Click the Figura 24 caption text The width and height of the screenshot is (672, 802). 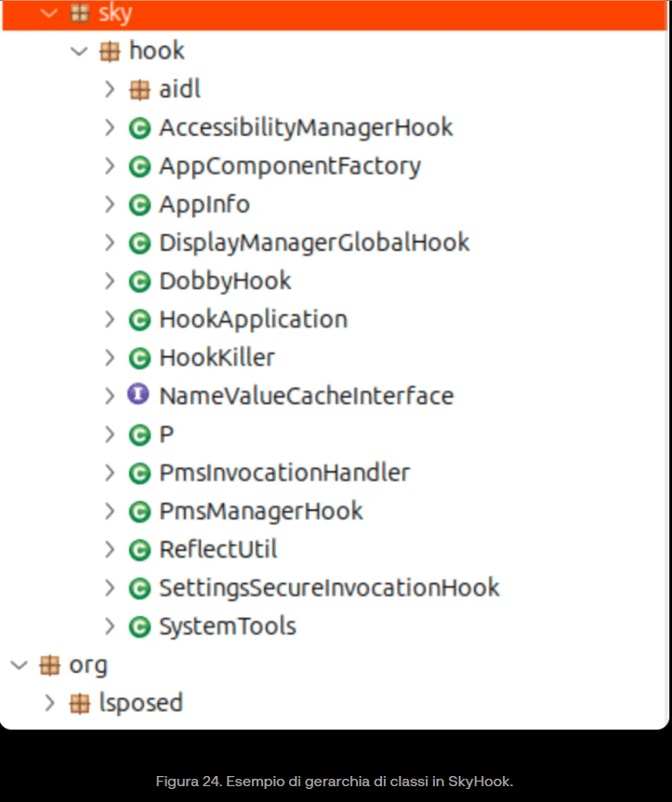[x=335, y=781]
